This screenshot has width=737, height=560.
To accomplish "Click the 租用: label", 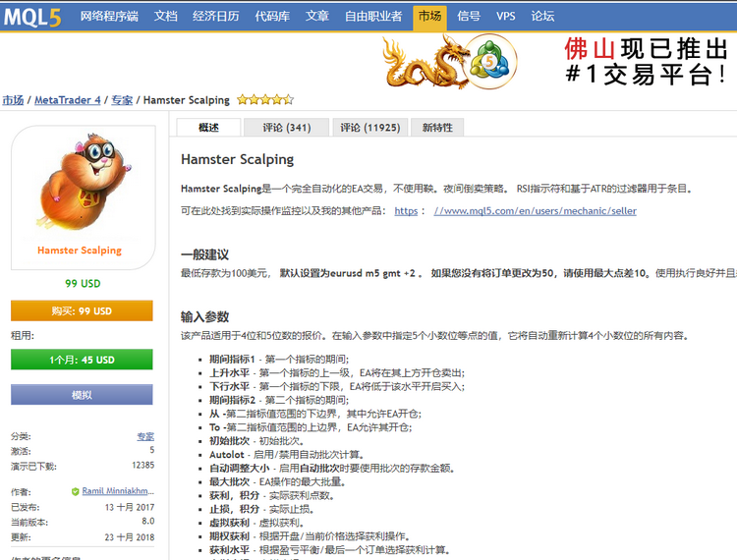I will [x=23, y=335].
